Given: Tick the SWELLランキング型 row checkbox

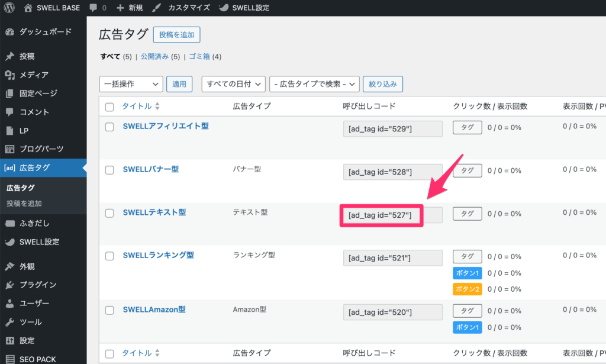Looking at the screenshot, I should coord(109,256).
